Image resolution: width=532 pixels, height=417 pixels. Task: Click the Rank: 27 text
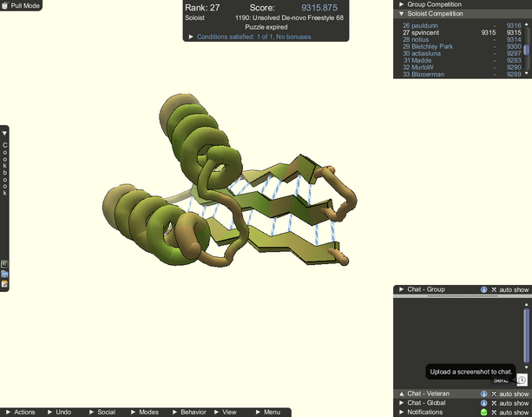pos(202,8)
